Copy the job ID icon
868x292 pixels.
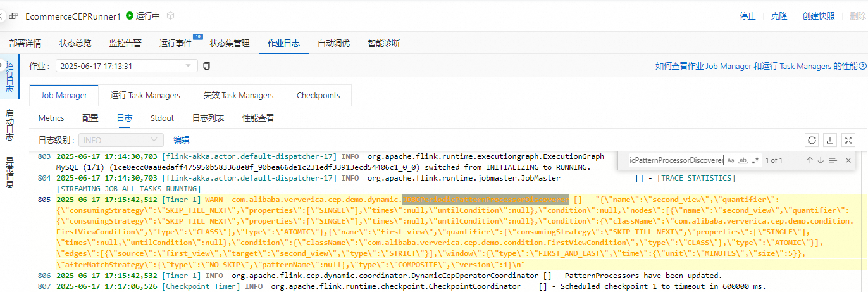pyautogui.click(x=206, y=66)
